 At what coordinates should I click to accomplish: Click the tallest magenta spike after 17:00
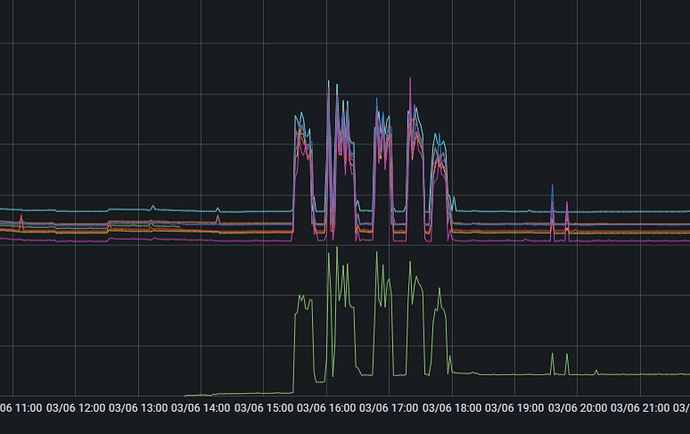click(x=408, y=80)
